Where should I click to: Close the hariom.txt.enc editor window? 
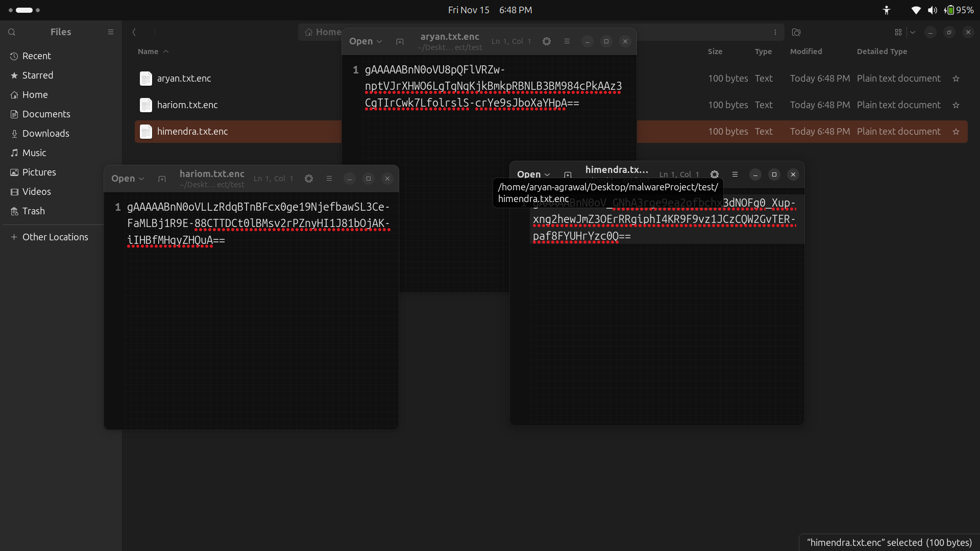point(387,179)
